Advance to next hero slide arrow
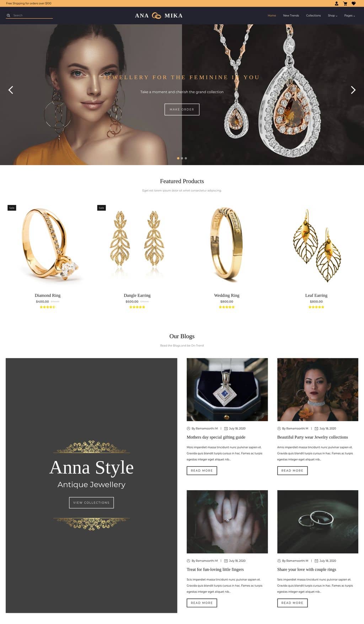The height and width of the screenshot is (624, 364). tap(353, 90)
